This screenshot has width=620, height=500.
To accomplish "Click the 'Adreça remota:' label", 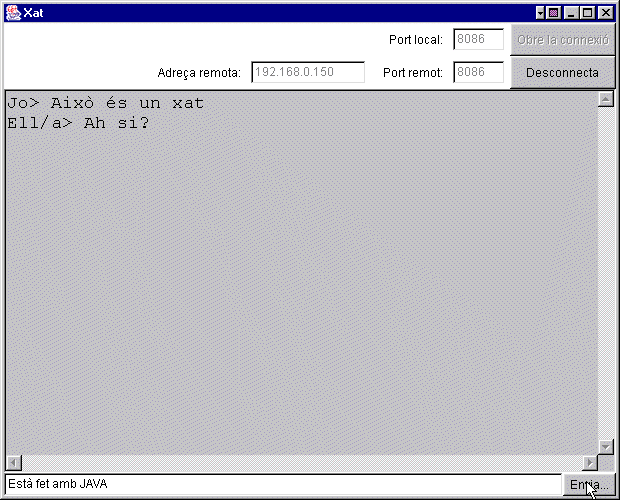I will (199, 73).
